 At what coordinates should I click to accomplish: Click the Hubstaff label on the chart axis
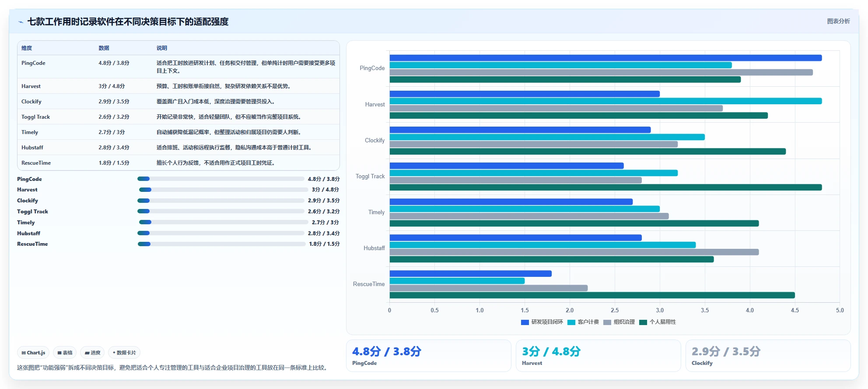[x=374, y=248]
